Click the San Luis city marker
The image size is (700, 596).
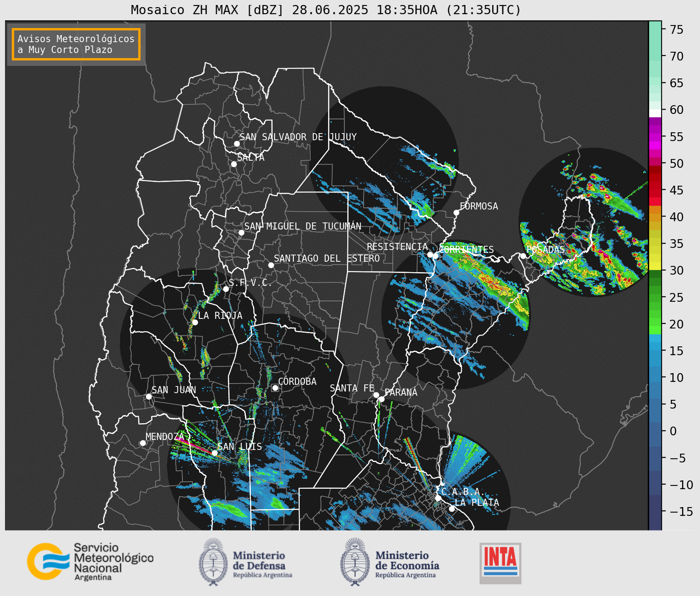pos(215,453)
